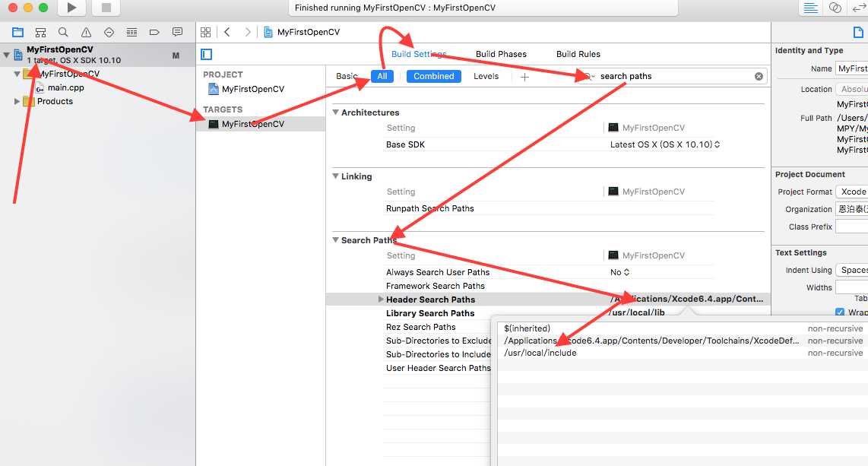
Task: Select User Header Search Paths setting
Action: click(x=438, y=368)
